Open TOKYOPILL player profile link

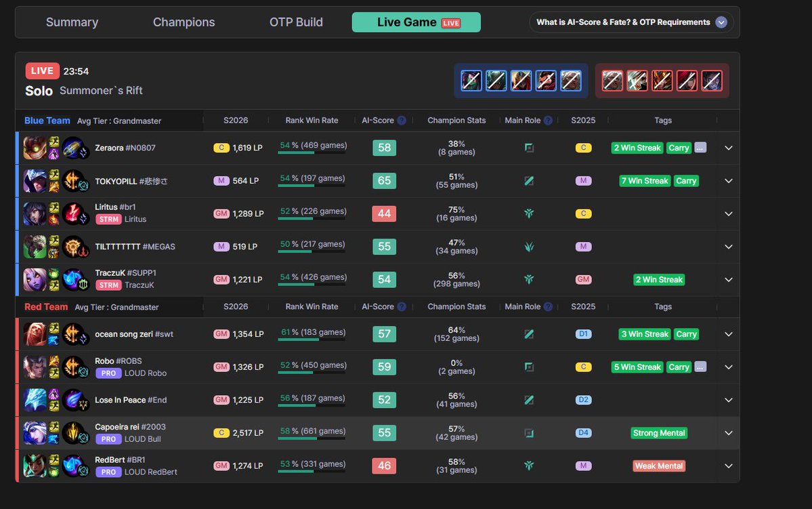[131, 181]
